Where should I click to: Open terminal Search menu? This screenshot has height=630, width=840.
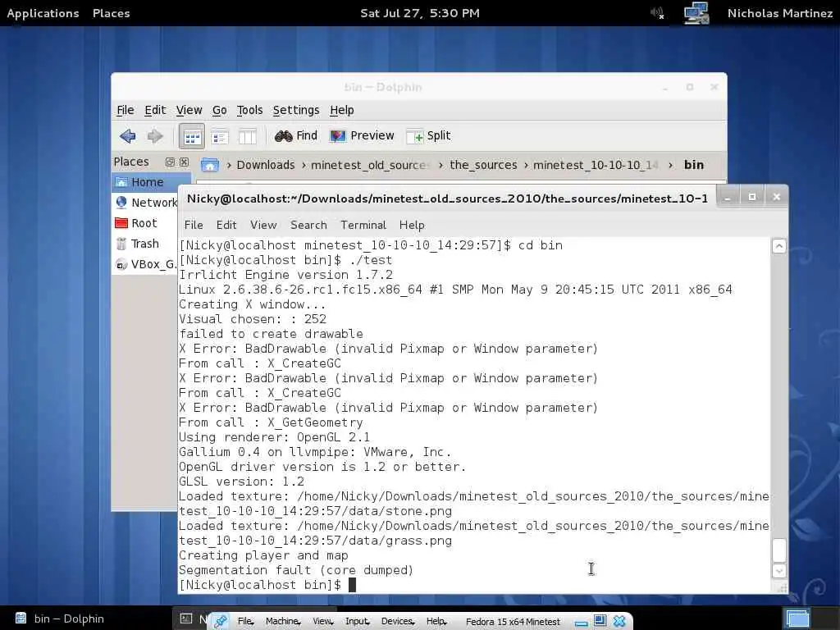pyautogui.click(x=308, y=225)
